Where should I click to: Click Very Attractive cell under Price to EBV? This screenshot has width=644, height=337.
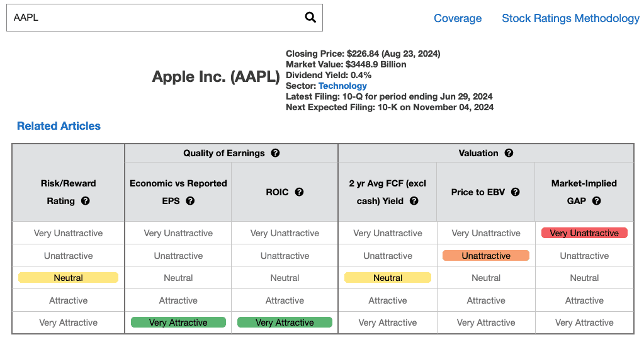pyautogui.click(x=486, y=323)
